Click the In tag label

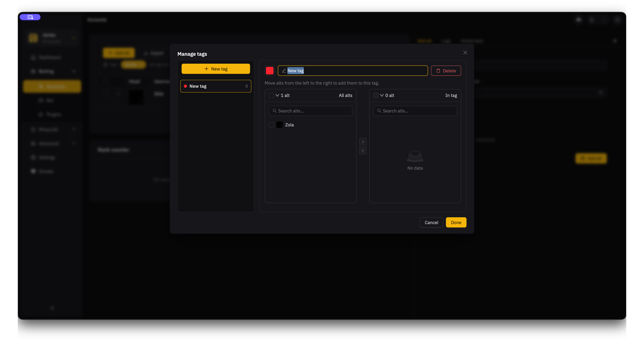[x=451, y=95]
